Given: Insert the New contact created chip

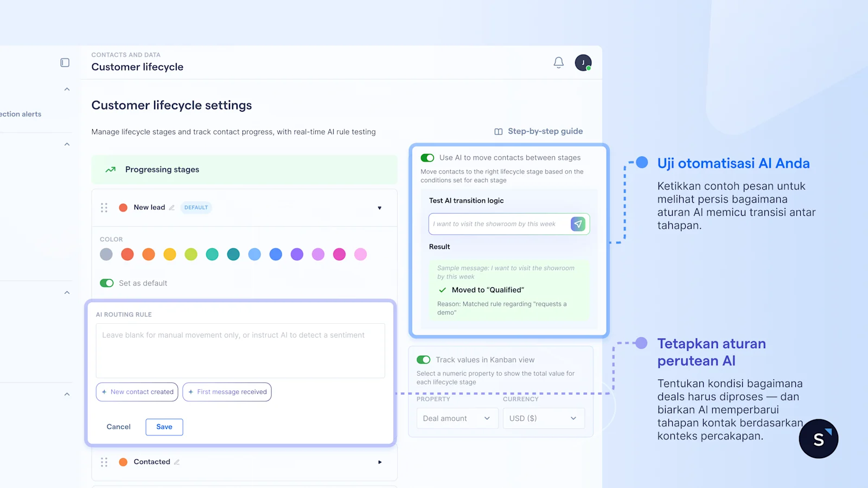Looking at the screenshot, I should point(137,392).
